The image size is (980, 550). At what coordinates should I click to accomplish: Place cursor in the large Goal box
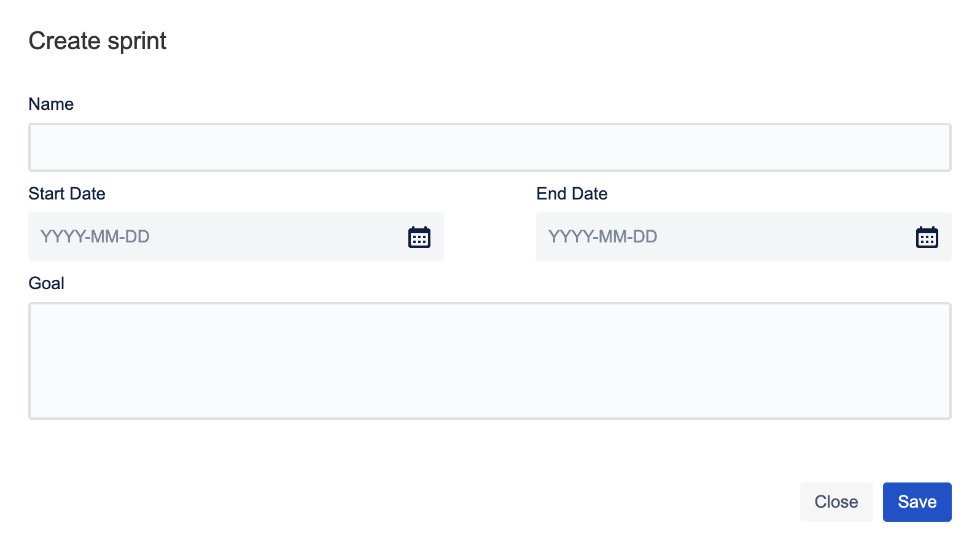[x=489, y=361]
